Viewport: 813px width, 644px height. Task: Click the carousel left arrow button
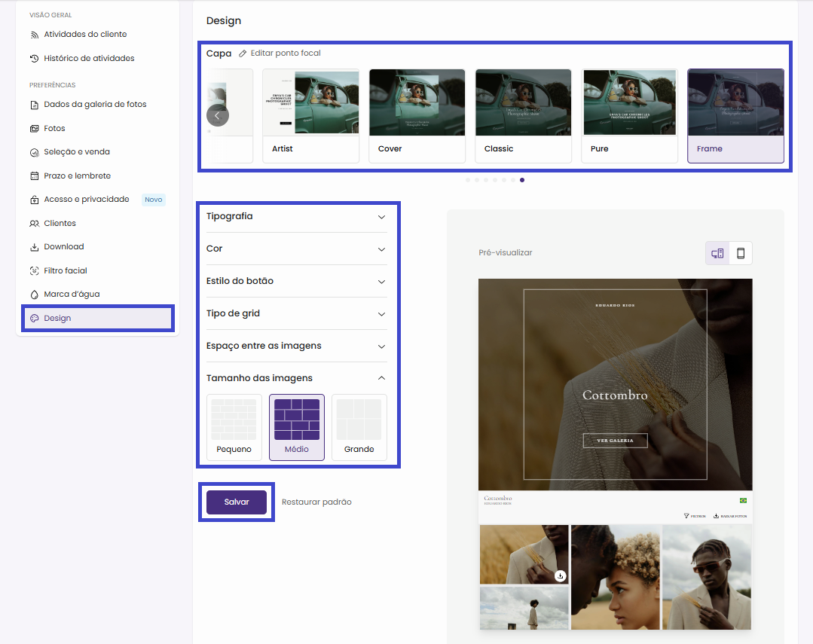click(217, 115)
